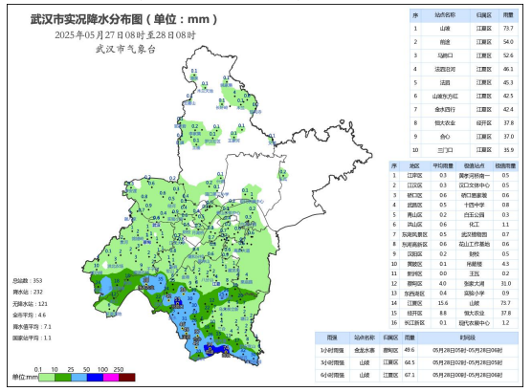The height and width of the screenshot is (392, 532).
Task: Select the 2025年05月27日08时 date line
Action: pos(125,35)
